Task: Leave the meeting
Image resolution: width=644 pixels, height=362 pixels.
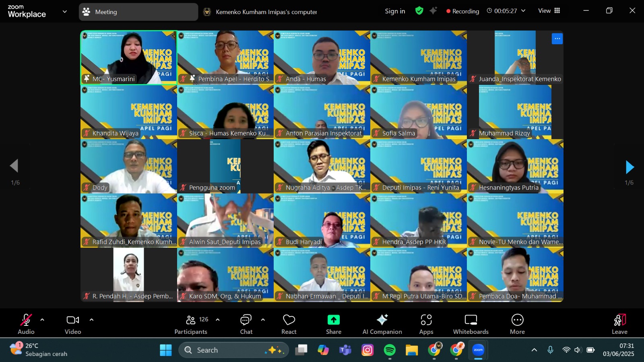Action: [x=619, y=324]
